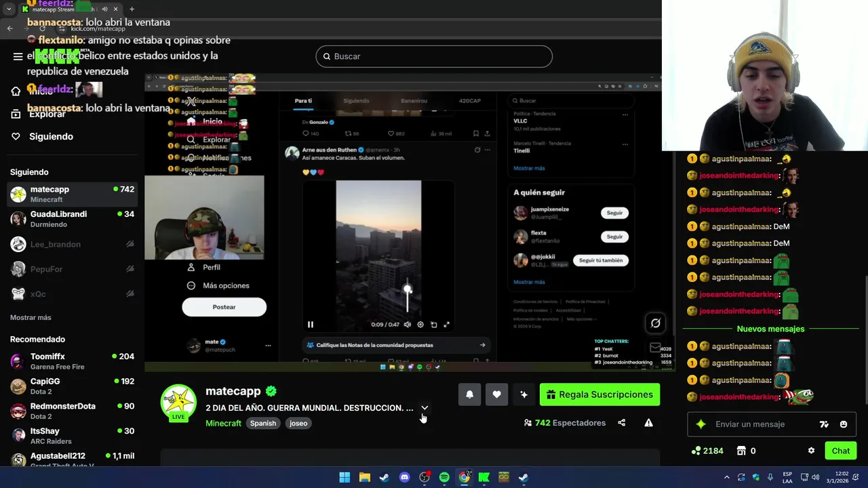The height and width of the screenshot is (488, 868).
Task: Click the emoji picker in chat input
Action: [x=844, y=424]
